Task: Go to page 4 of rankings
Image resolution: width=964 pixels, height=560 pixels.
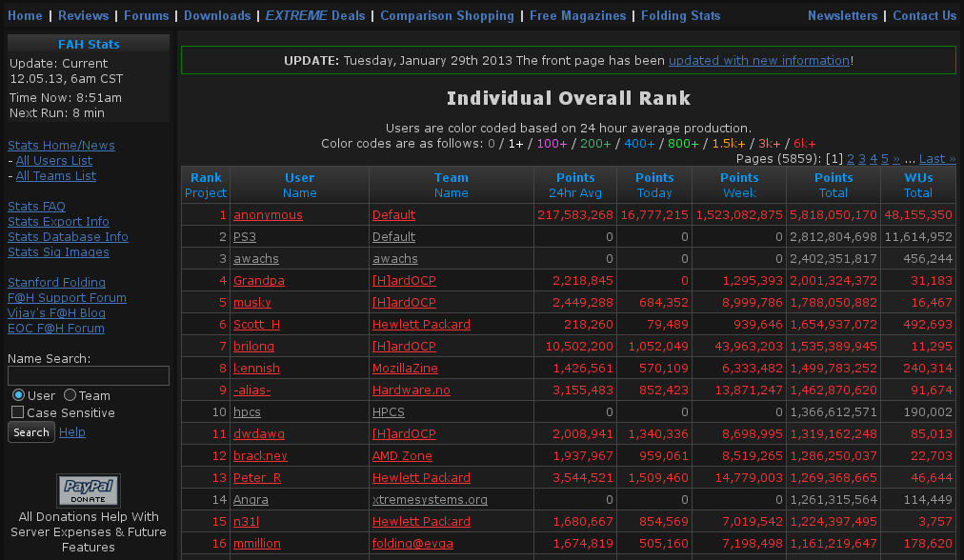Action: pos(874,159)
